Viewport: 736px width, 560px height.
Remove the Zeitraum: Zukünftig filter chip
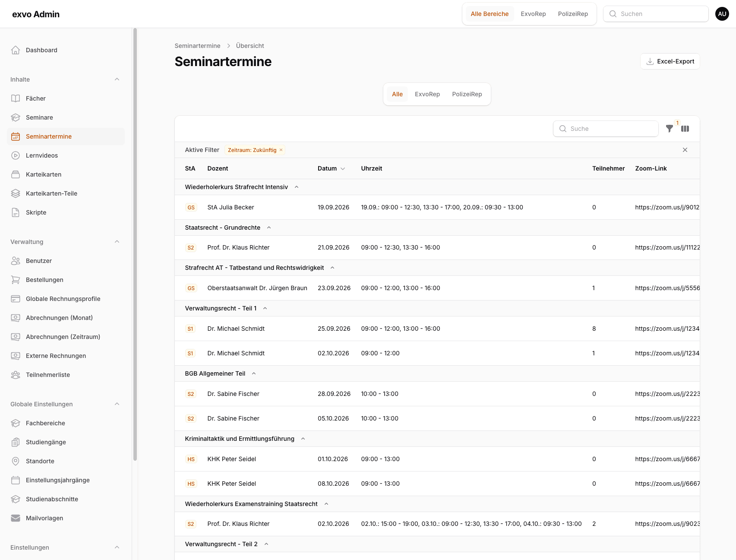281,150
